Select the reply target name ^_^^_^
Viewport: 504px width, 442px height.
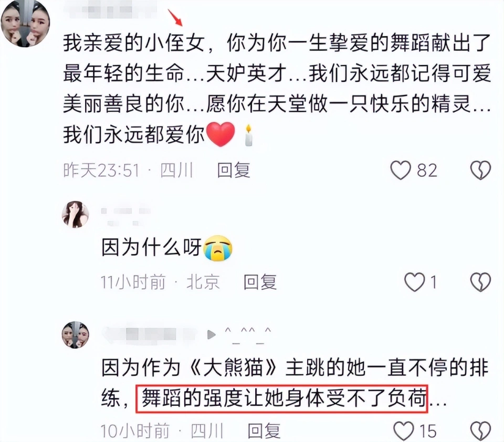[x=248, y=335]
